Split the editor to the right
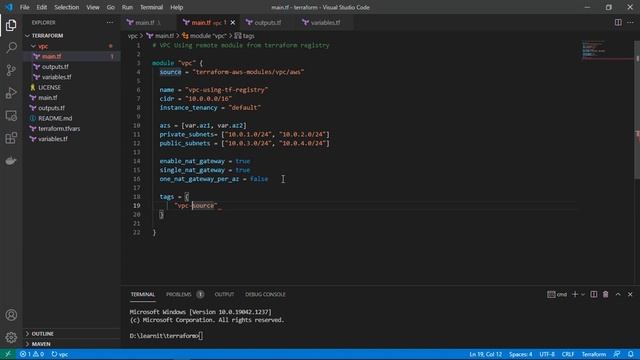Viewport: 640px width, 360px height. click(618, 22)
